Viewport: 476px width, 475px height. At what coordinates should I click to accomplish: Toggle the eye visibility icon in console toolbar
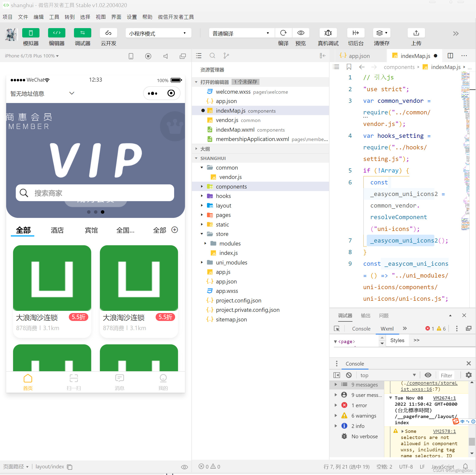[x=428, y=375]
